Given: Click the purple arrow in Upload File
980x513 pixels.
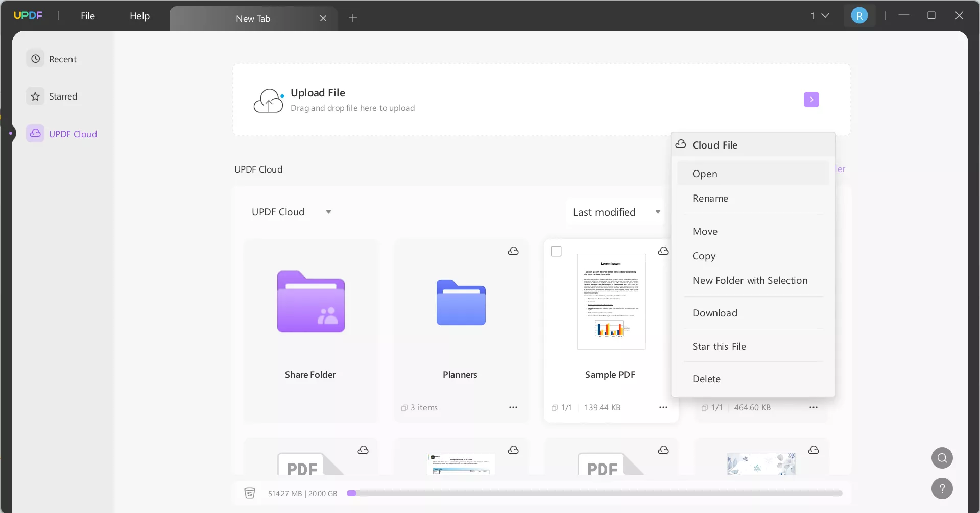Looking at the screenshot, I should (811, 100).
